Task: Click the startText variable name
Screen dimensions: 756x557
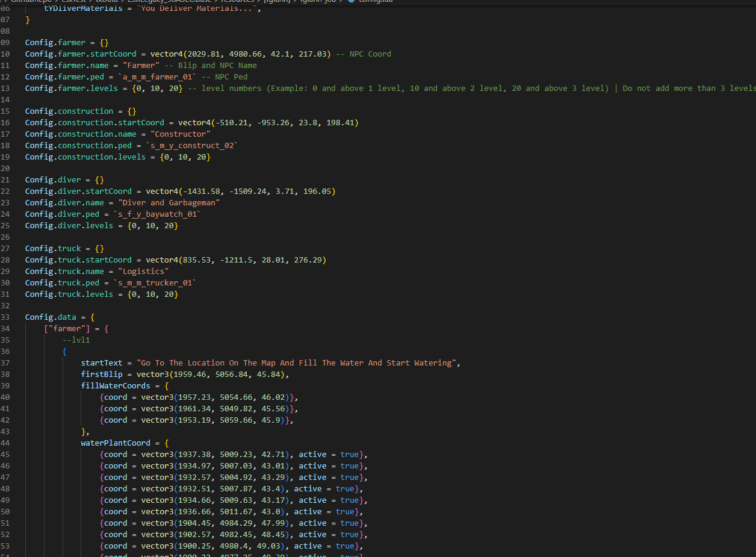Action: point(102,363)
